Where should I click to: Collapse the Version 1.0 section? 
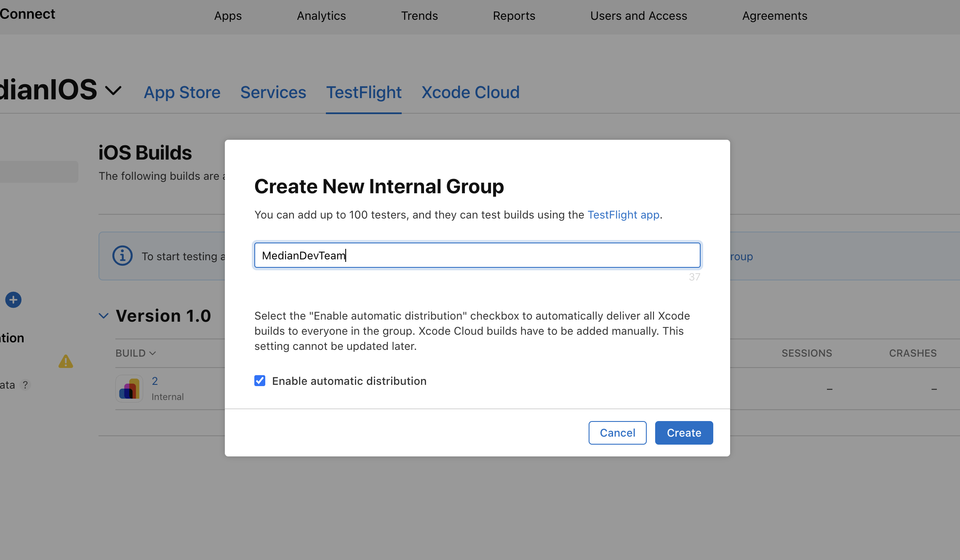tap(104, 316)
